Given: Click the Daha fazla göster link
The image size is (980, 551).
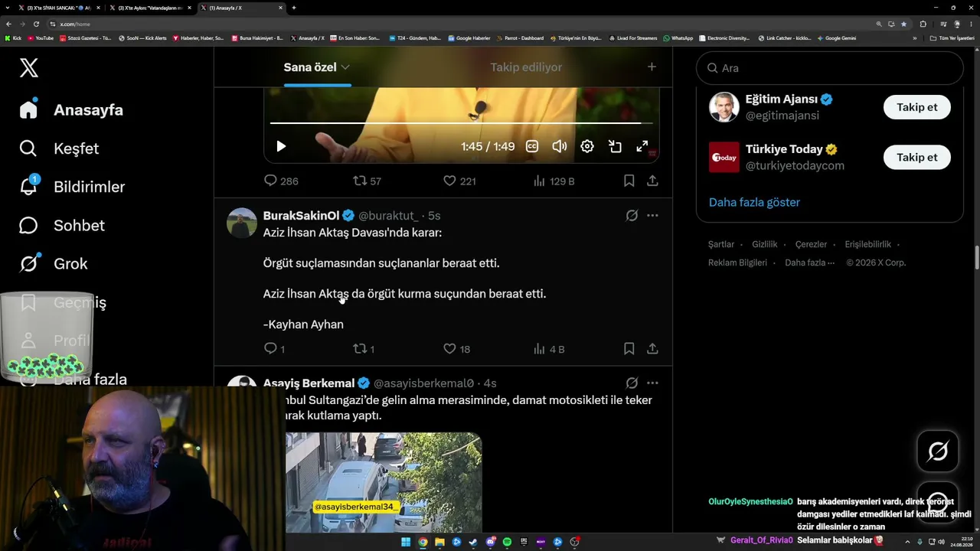Looking at the screenshot, I should (754, 202).
